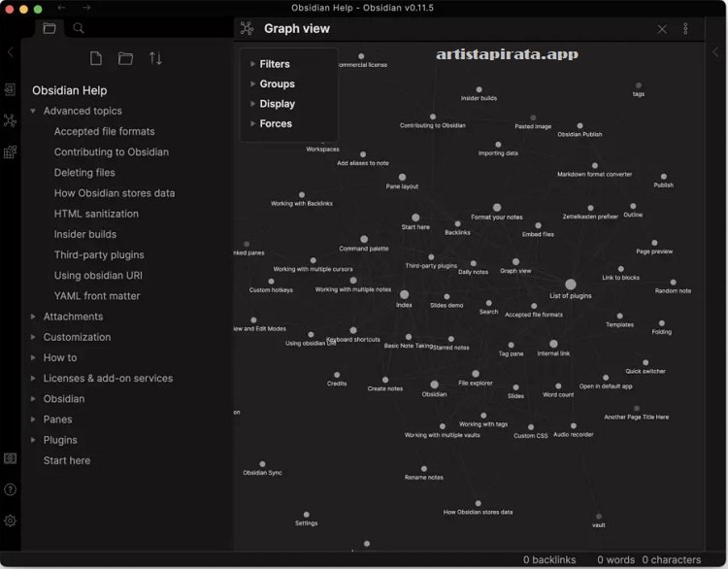Open Third-party plugins note in sidebar
The image size is (728, 569).
99,255
